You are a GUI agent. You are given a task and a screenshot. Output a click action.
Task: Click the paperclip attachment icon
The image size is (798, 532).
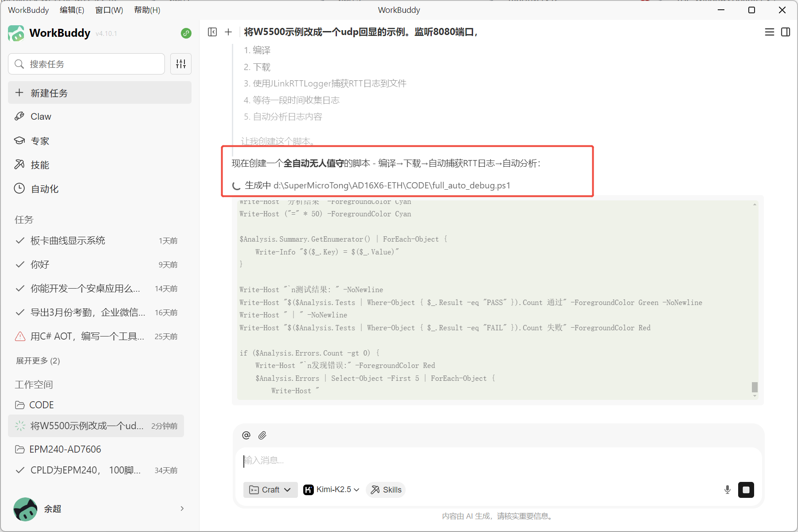pyautogui.click(x=262, y=435)
